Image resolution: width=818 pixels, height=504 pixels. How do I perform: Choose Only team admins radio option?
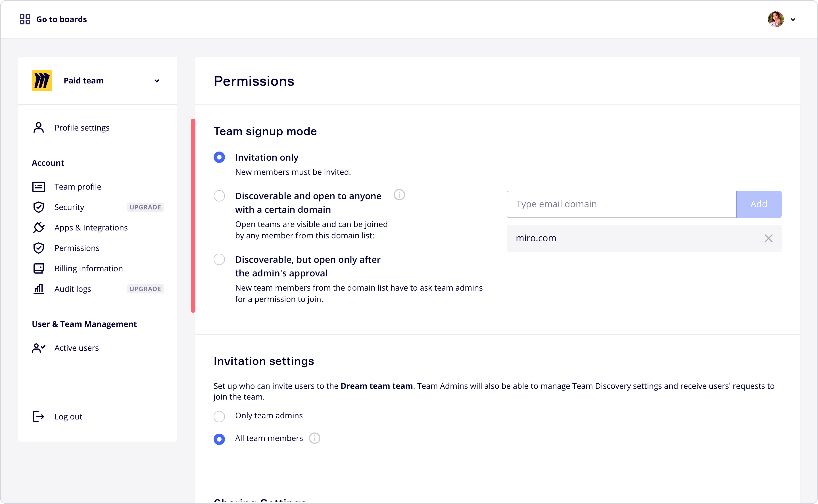pyautogui.click(x=219, y=416)
